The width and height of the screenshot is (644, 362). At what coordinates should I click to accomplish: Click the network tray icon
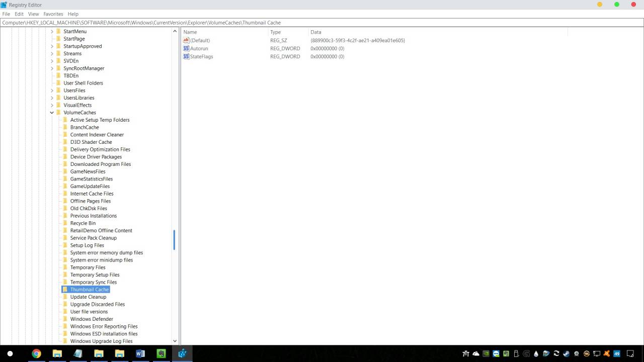597,353
